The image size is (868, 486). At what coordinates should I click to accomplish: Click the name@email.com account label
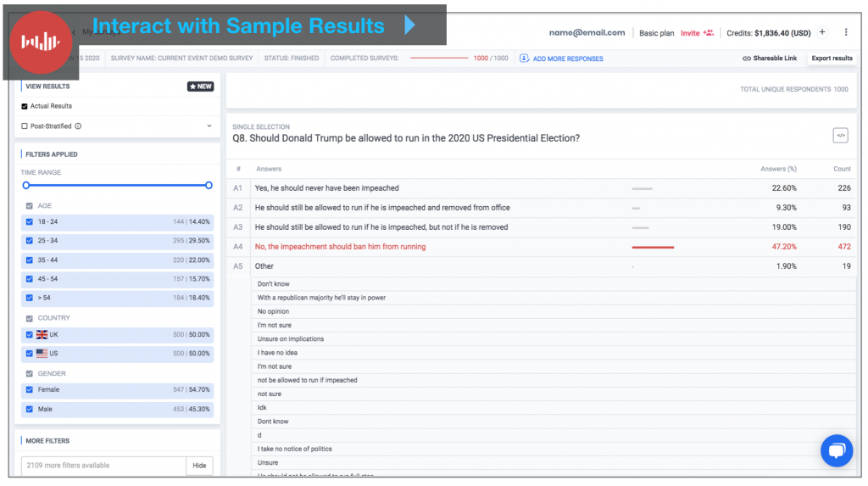(587, 33)
